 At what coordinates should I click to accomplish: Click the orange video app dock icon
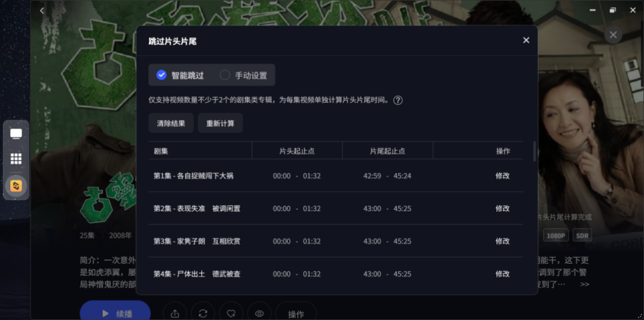point(16,186)
